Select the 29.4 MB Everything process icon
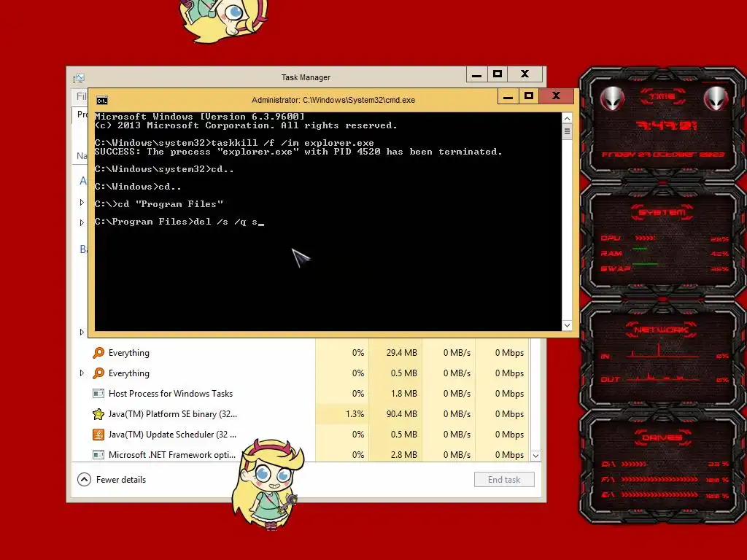Screen dimensions: 747x560 [x=98, y=353]
